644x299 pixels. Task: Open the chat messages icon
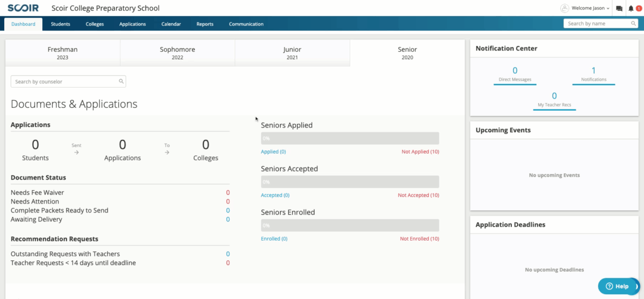620,8
